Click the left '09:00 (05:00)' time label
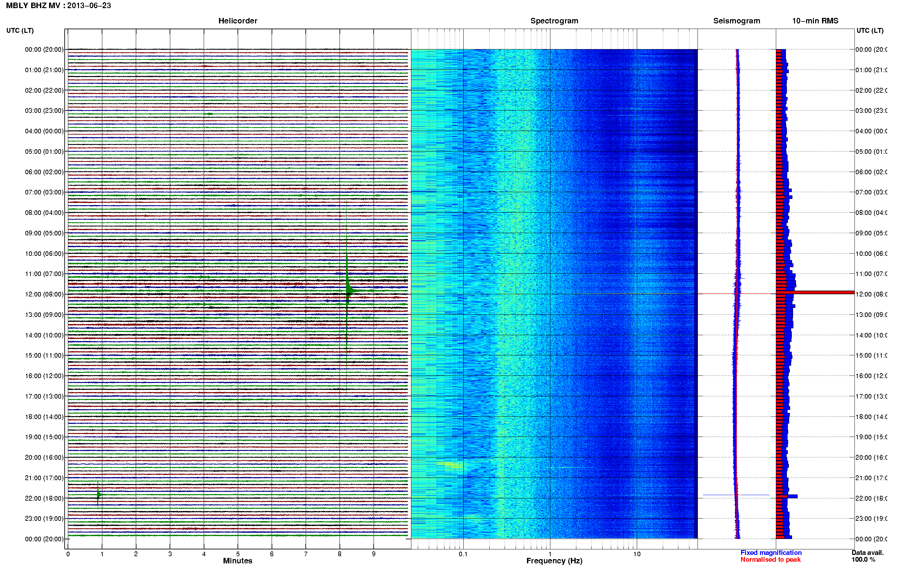This screenshot has height=578, width=924. click(44, 233)
